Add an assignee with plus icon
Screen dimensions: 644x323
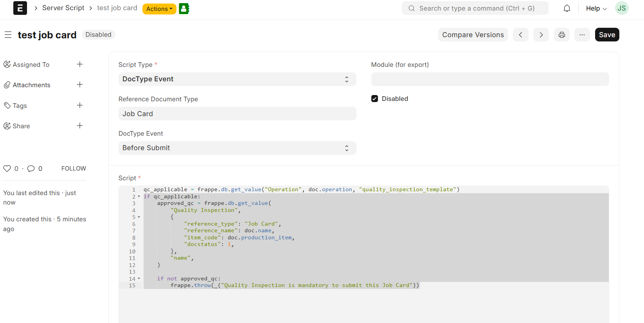click(80, 64)
